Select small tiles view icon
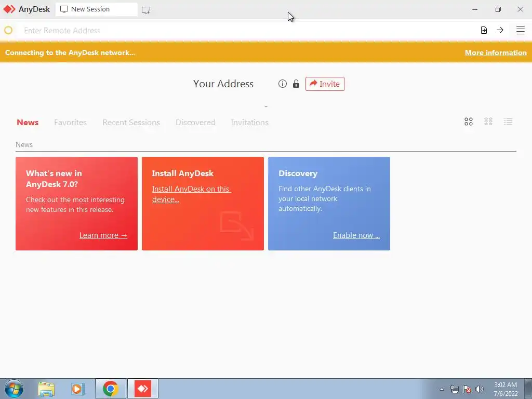532x399 pixels. [488, 122]
